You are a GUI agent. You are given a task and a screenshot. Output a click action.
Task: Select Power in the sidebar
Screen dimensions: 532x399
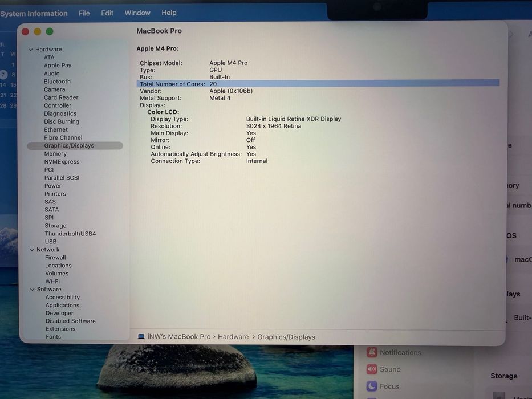(x=53, y=186)
